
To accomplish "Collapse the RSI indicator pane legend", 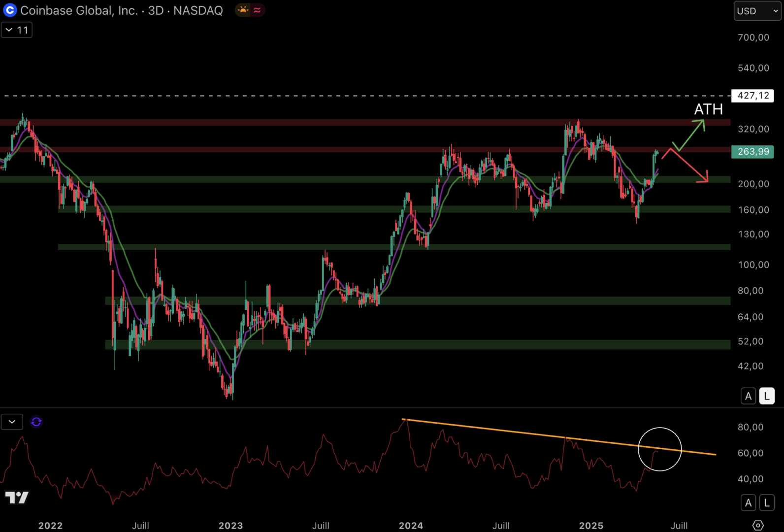I will [x=12, y=422].
